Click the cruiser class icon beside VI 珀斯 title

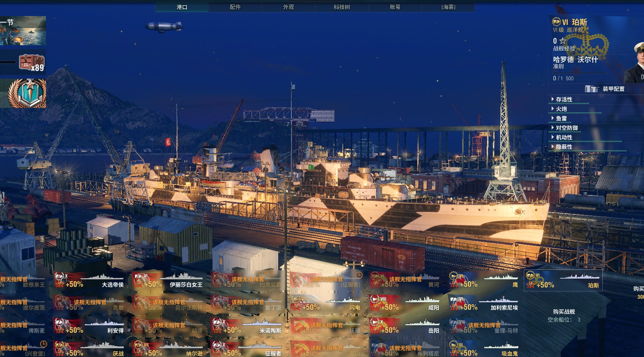[x=556, y=22]
